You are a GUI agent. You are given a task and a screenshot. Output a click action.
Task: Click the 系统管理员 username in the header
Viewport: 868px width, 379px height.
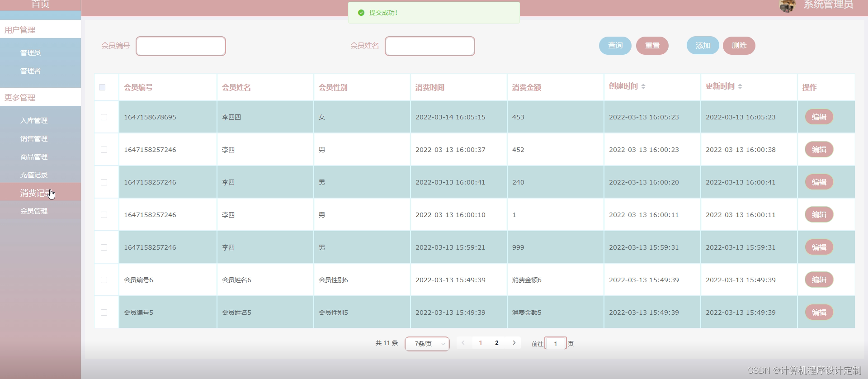pyautogui.click(x=828, y=5)
